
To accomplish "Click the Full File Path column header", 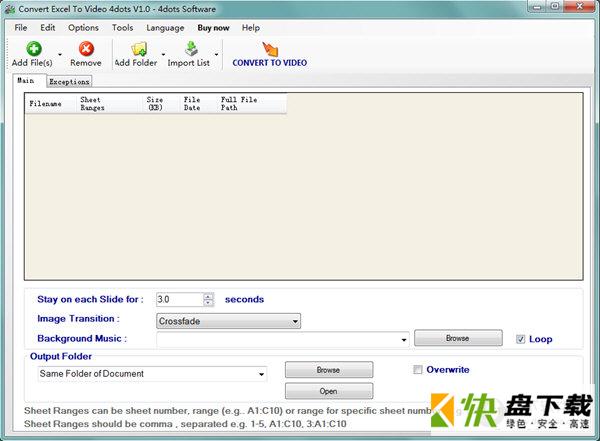I will (x=251, y=104).
